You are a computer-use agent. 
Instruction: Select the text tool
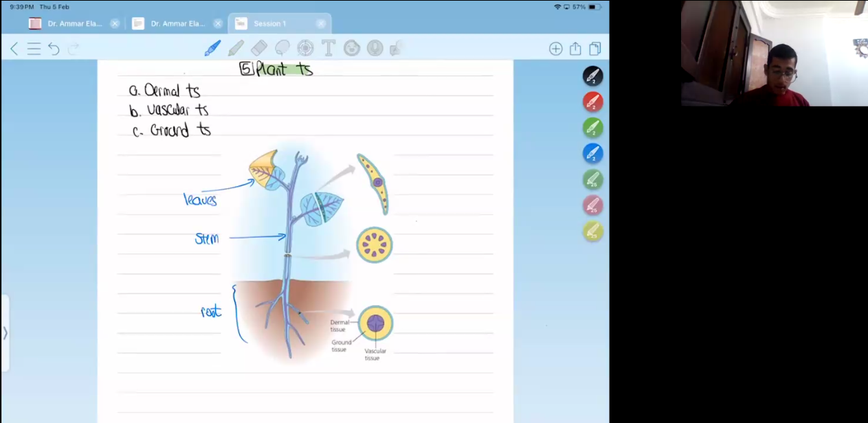[x=329, y=48]
